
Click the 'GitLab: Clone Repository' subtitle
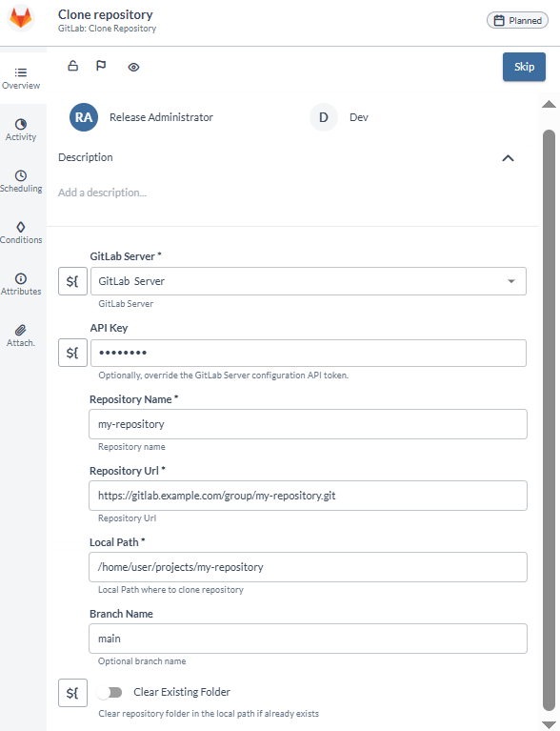point(108,28)
